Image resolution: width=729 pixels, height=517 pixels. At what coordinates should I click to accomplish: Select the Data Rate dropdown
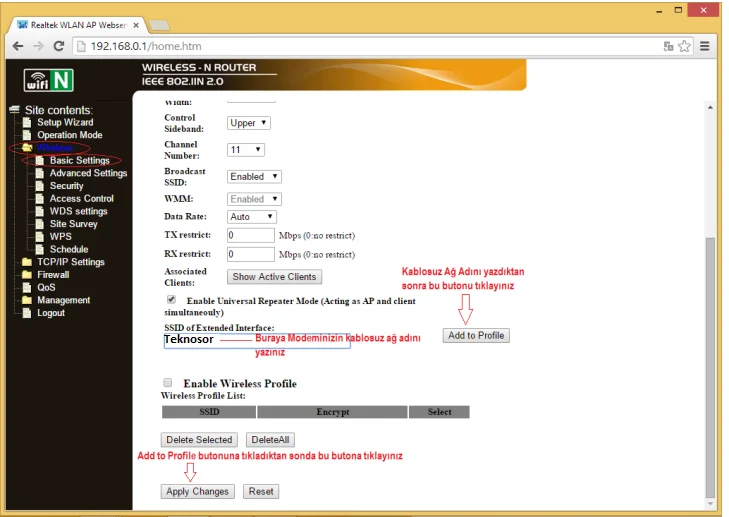coord(251,217)
